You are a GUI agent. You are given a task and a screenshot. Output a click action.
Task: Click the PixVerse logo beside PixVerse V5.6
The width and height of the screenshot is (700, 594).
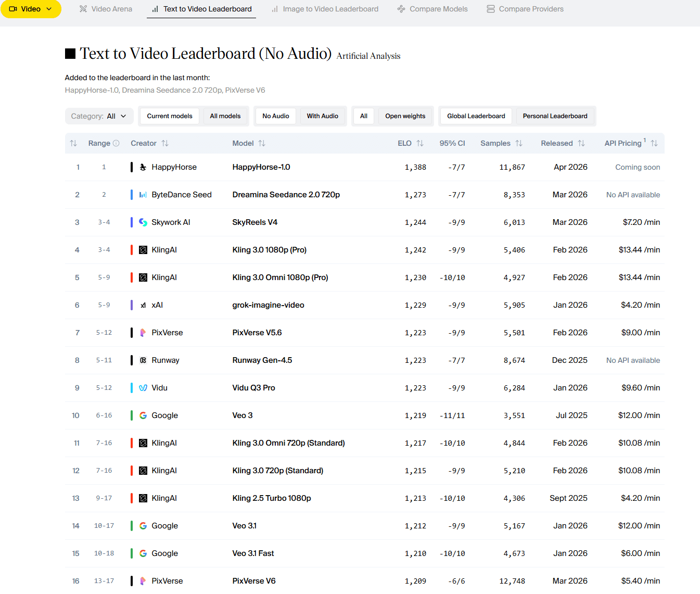click(143, 332)
